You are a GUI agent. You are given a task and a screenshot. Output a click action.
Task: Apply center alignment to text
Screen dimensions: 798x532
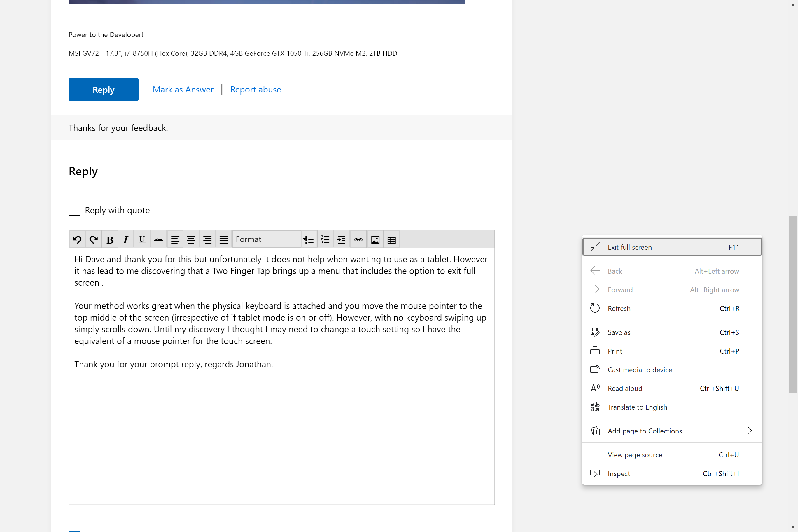[191, 239]
